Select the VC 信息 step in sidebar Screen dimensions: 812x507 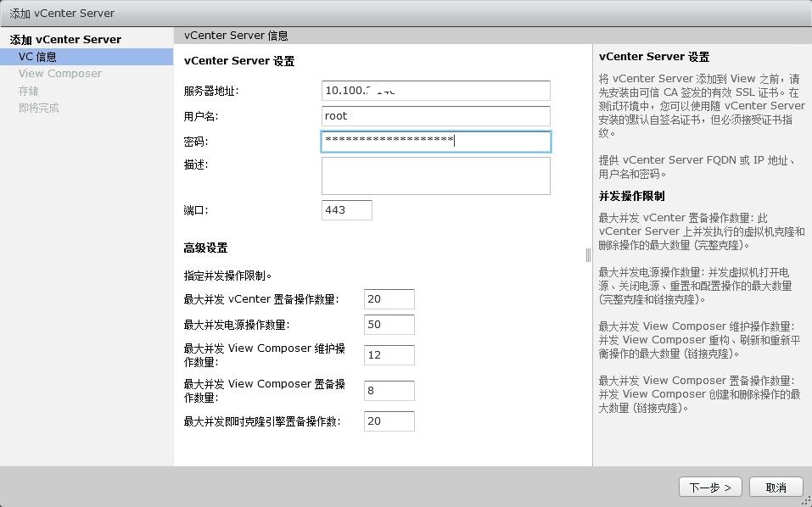(37, 56)
